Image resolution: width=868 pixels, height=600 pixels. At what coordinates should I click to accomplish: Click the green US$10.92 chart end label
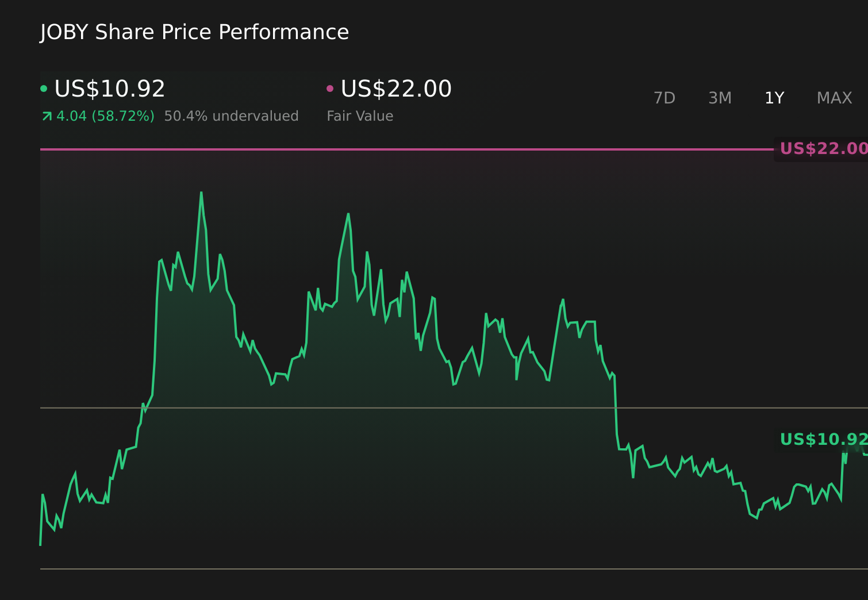[823, 440]
